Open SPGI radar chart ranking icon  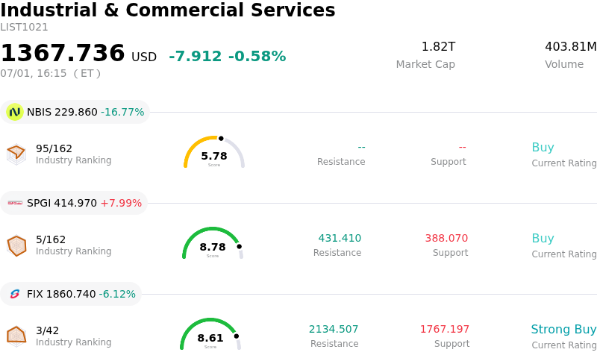pyautogui.click(x=16, y=245)
